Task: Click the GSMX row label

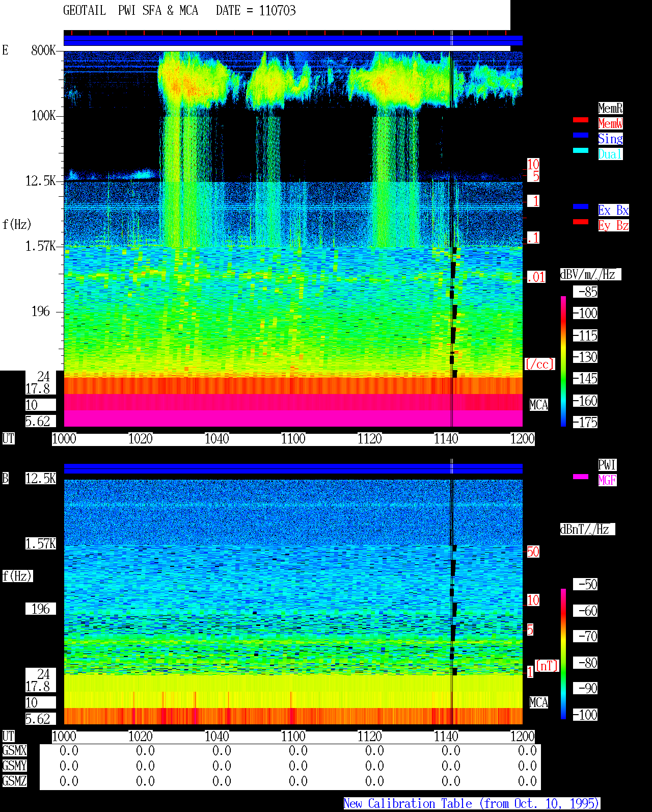Action: coord(14,751)
